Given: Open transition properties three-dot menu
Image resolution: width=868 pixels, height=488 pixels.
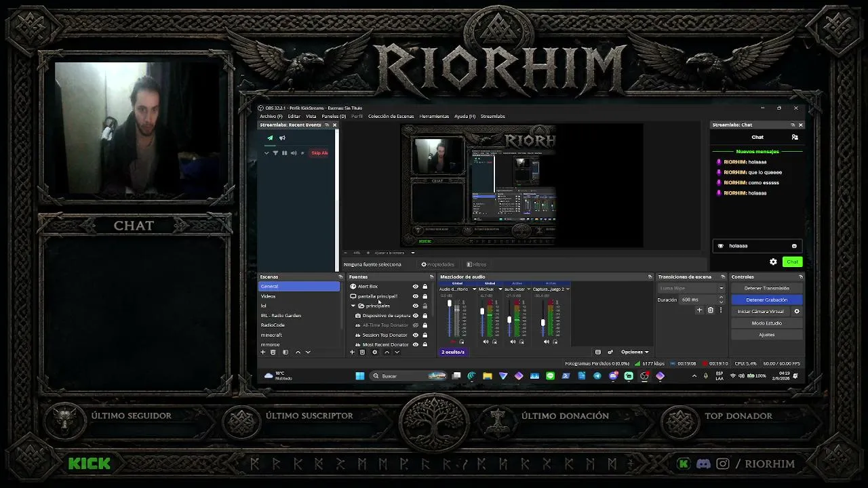Looking at the screenshot, I should coord(720,310).
